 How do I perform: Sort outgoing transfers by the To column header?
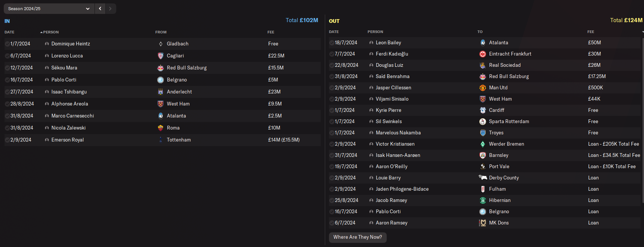click(x=480, y=32)
